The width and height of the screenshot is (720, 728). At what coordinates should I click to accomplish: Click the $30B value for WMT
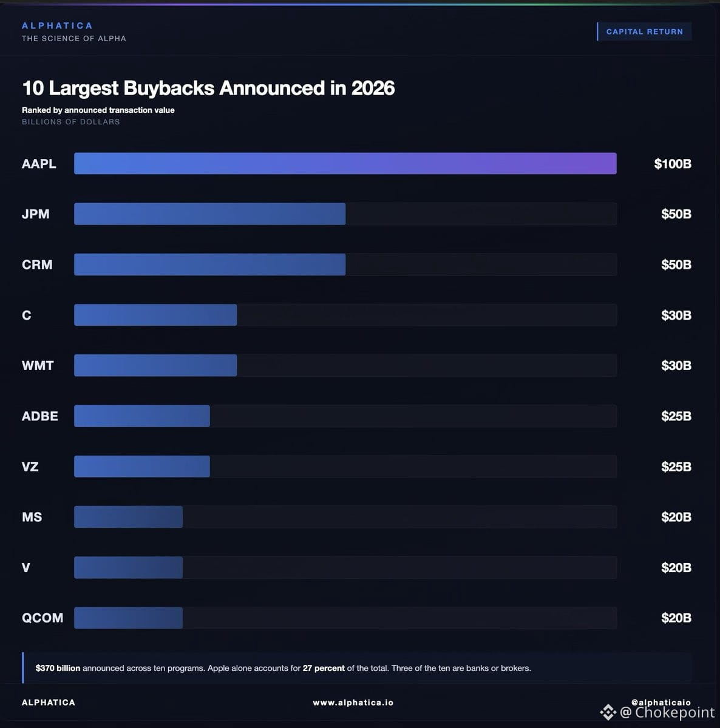coord(676,366)
